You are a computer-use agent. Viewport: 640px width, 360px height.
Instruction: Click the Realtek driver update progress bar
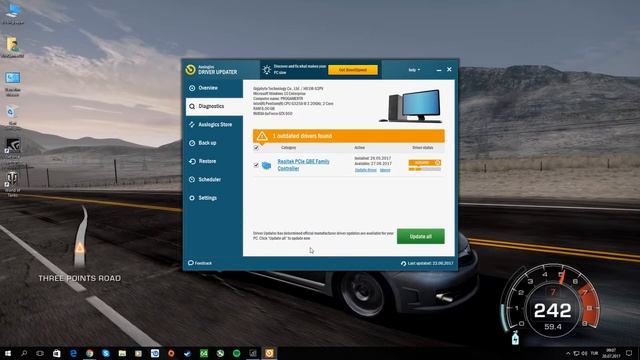click(x=424, y=169)
